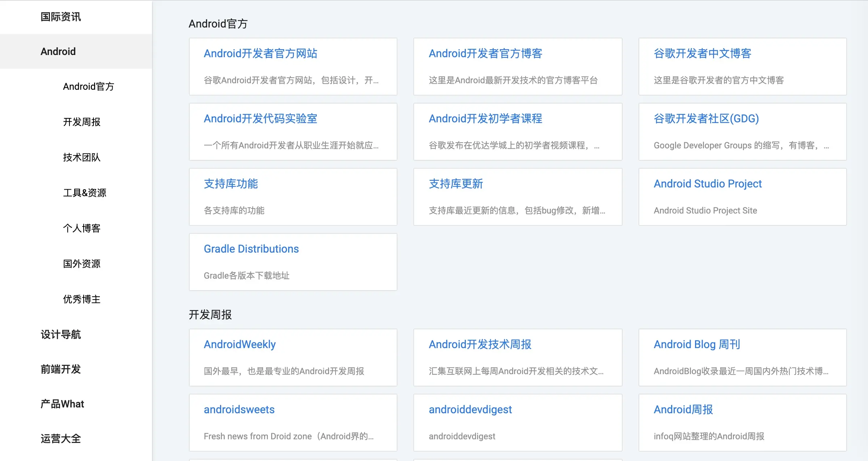Click description 这里是Android最新开发技术的官方博客平台
The height and width of the screenshot is (461, 868).
click(513, 80)
